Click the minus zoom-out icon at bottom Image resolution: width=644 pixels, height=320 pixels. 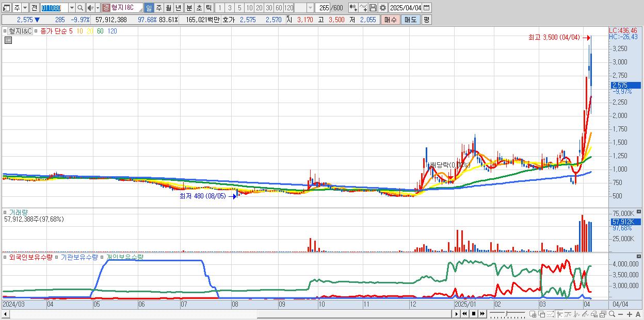pos(621,314)
